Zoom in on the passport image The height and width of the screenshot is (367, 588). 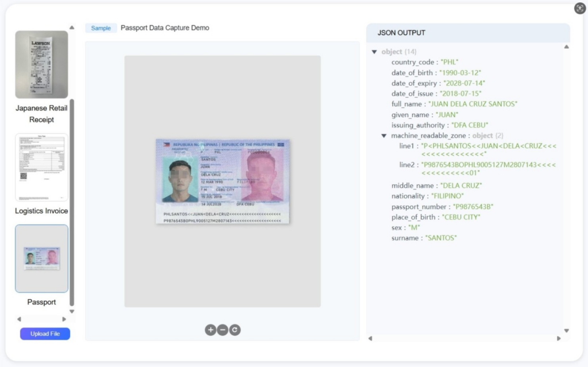coord(210,330)
